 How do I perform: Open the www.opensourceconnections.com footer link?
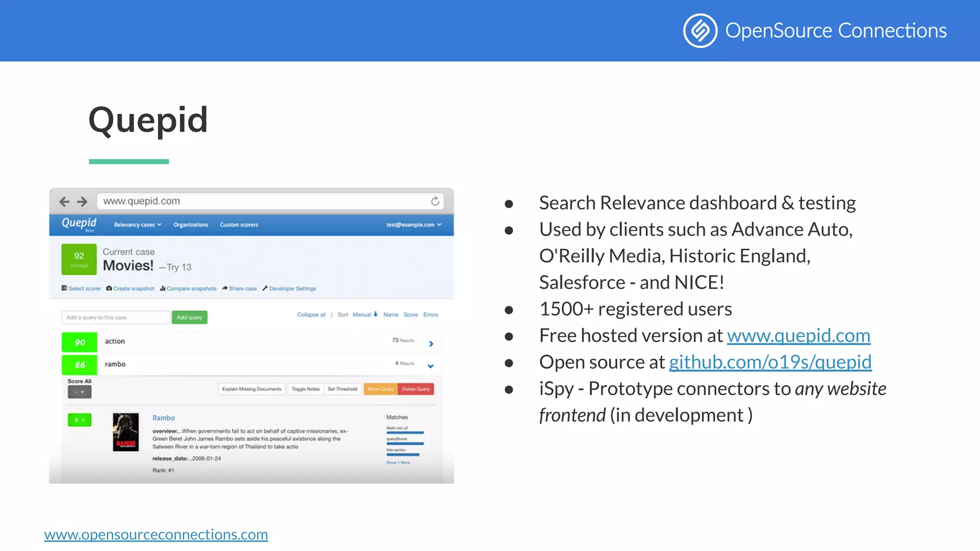(156, 534)
